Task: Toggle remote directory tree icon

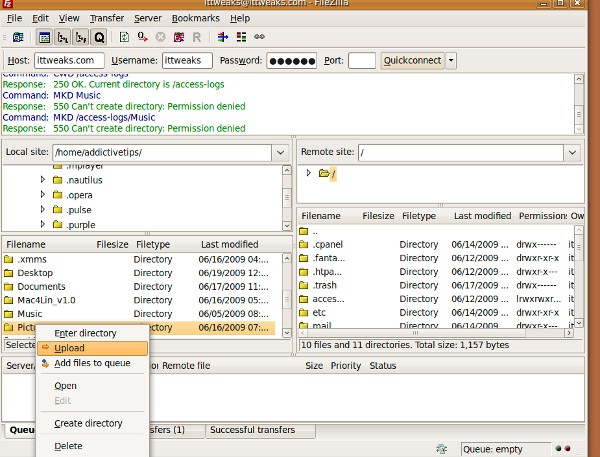Action: (x=81, y=37)
